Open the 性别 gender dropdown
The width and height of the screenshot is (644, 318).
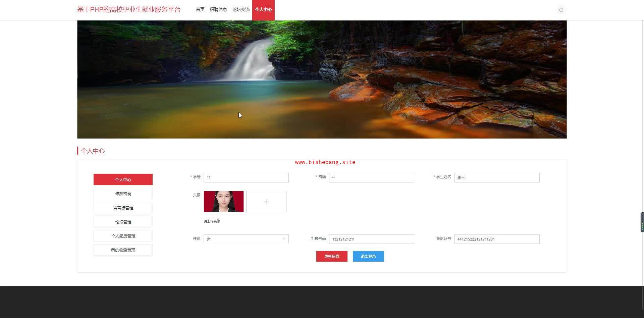(x=246, y=239)
